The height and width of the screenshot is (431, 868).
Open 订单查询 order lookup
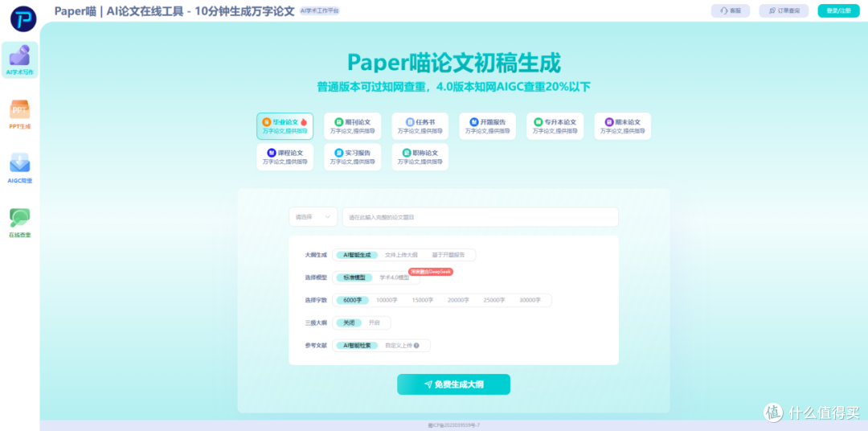784,10
